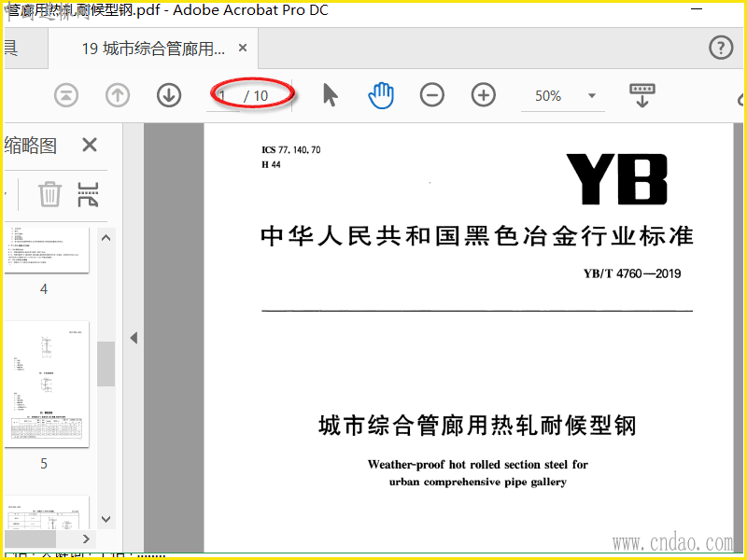Close the 缩略图 thumbnails panel
Image resolution: width=747 pixels, height=560 pixels.
[90, 145]
